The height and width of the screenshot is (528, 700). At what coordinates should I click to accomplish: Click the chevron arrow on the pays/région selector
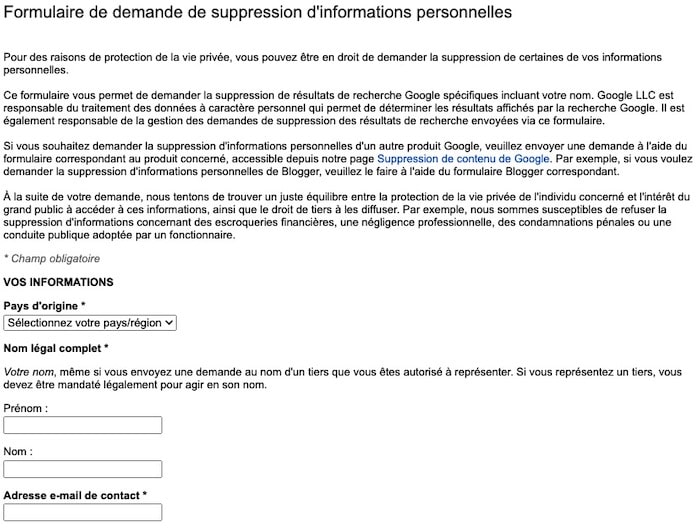pyautogui.click(x=169, y=323)
